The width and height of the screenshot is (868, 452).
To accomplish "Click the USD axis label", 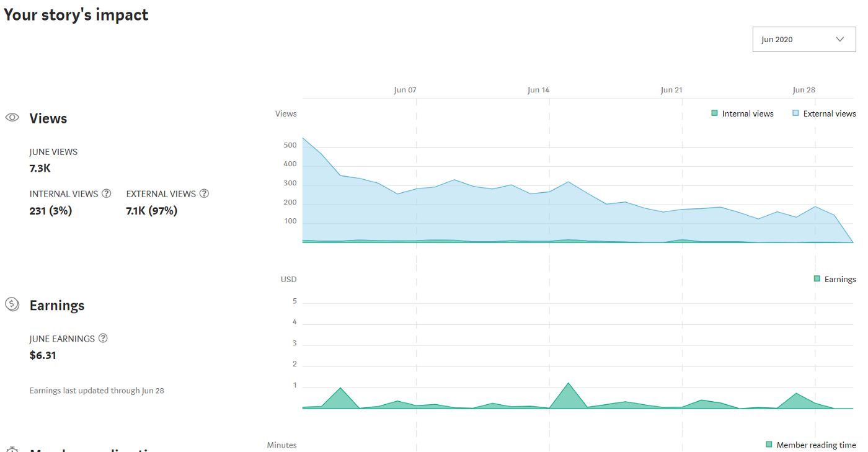I will pyautogui.click(x=289, y=279).
